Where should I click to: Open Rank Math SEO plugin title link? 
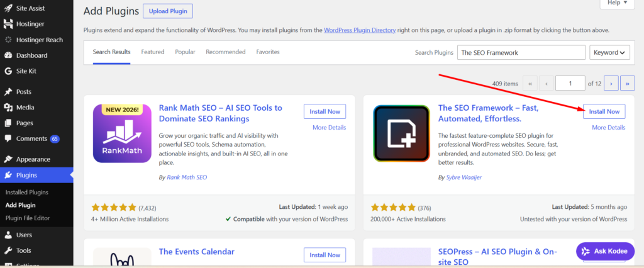pos(221,113)
